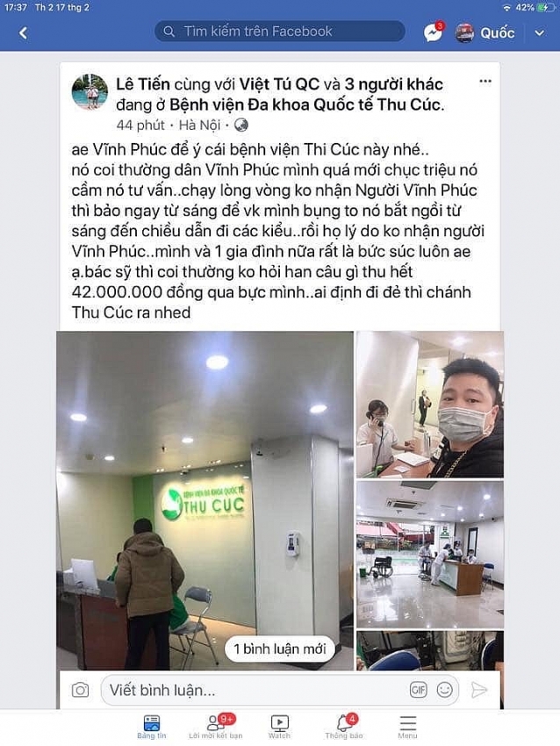Viewport: 560px width, 746px height.
Task: Tap the '1 bình luận mới' button
Action: (280, 649)
